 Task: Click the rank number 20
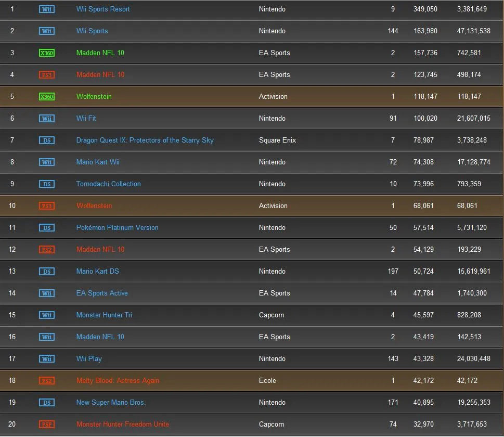tap(12, 425)
